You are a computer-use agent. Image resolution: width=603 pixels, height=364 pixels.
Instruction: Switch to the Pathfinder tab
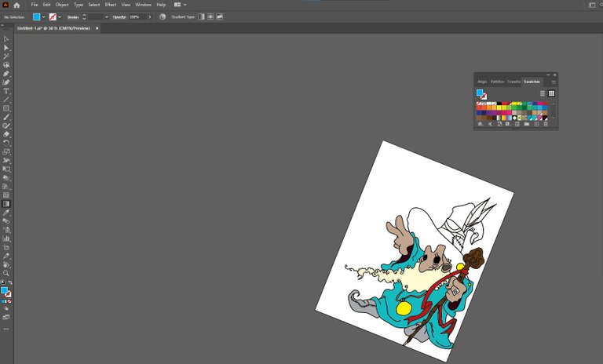click(497, 82)
